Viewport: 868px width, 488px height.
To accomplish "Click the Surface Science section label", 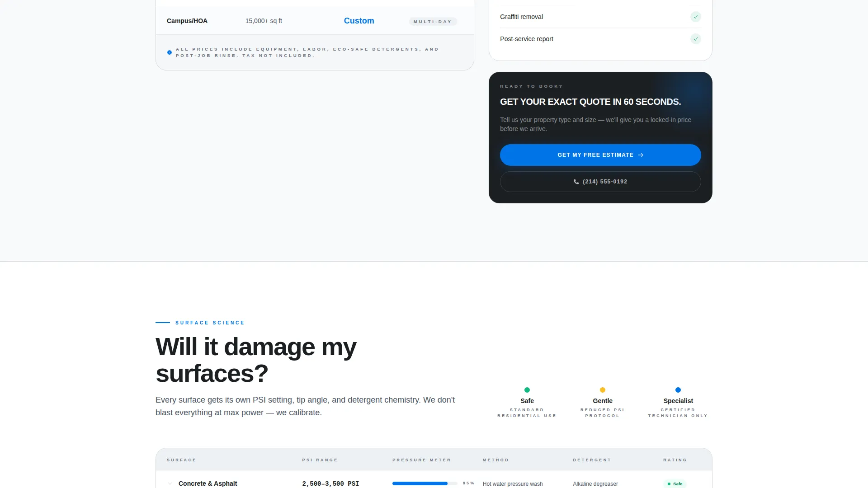I will tap(210, 323).
